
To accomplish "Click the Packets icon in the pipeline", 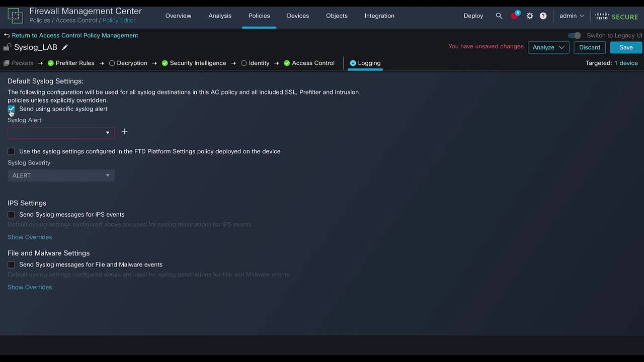I will tap(7, 63).
